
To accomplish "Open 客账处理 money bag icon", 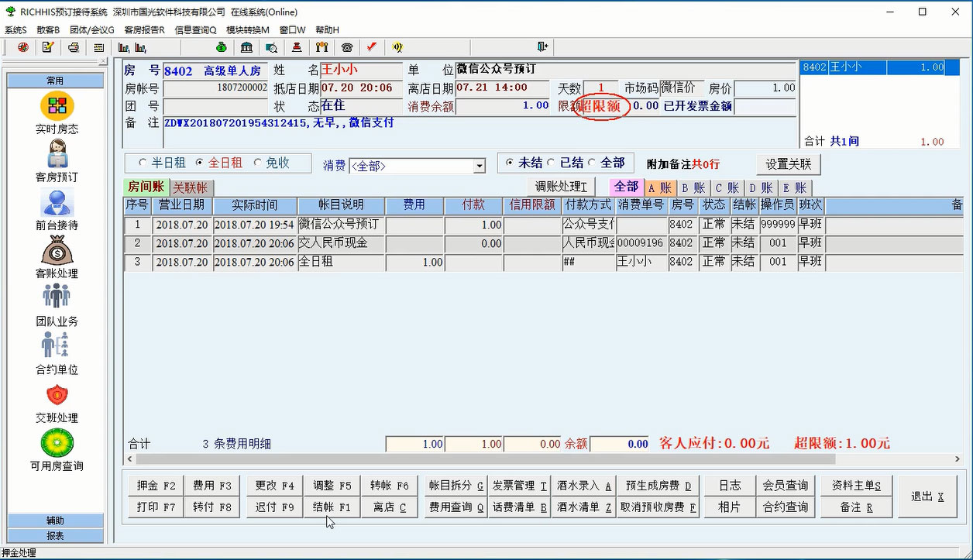I will coord(57,251).
